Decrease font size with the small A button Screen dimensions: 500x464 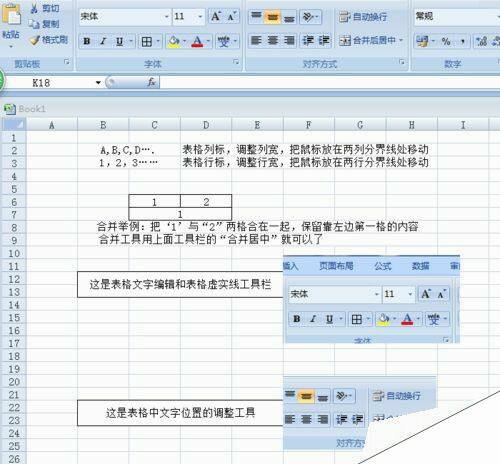pyautogui.click(x=232, y=16)
